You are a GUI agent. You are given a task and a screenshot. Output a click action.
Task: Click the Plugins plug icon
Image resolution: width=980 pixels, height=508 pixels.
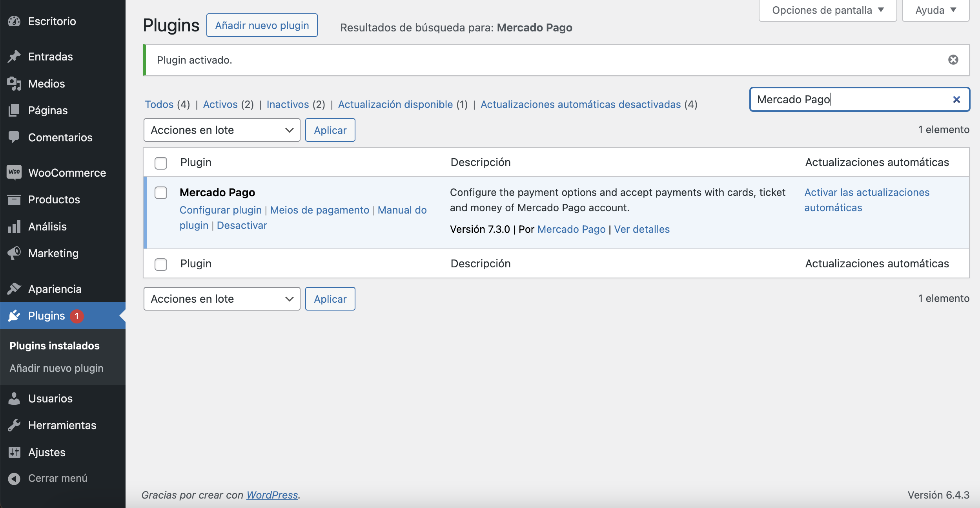(x=14, y=316)
